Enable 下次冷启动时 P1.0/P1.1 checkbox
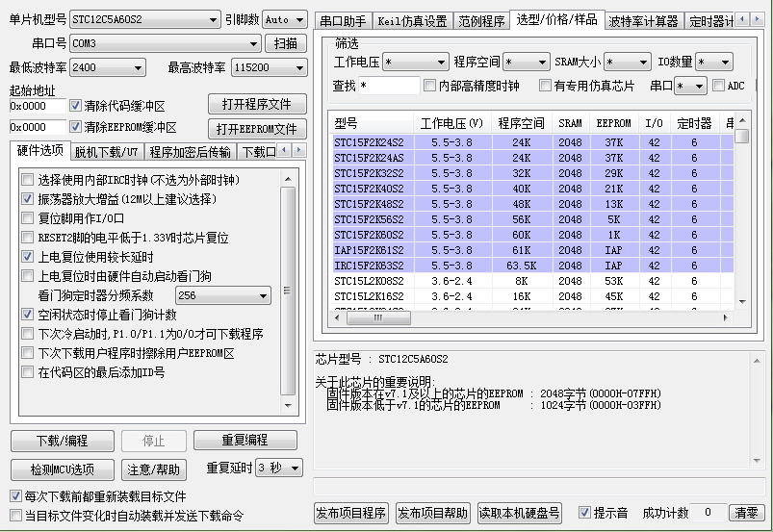The height and width of the screenshot is (532, 773). click(28, 334)
